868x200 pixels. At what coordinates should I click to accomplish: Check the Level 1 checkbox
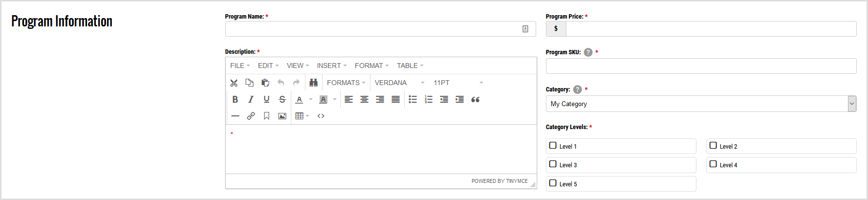pyautogui.click(x=553, y=146)
